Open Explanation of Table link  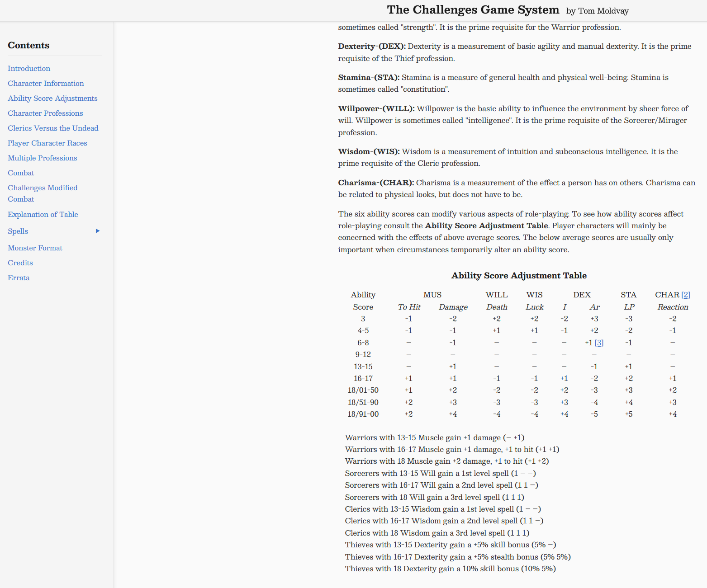point(43,214)
